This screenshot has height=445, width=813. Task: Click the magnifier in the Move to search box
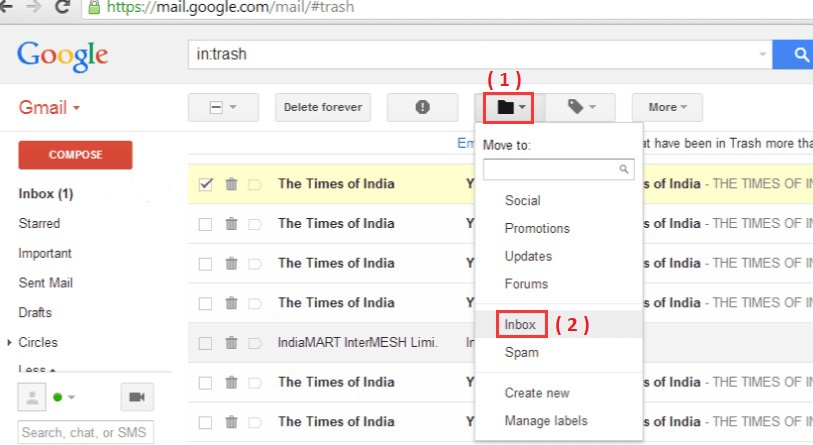click(x=624, y=169)
